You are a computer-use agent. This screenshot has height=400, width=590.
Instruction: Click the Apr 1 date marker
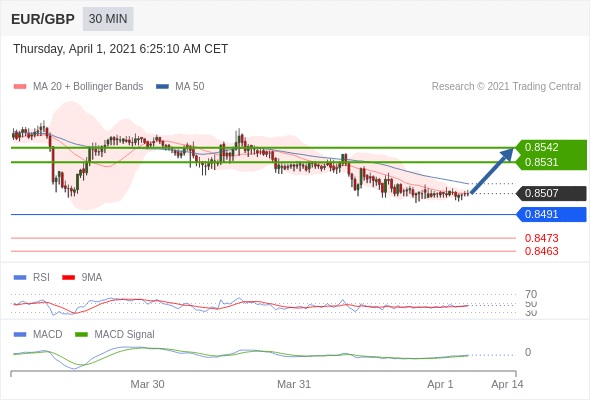coord(440,384)
